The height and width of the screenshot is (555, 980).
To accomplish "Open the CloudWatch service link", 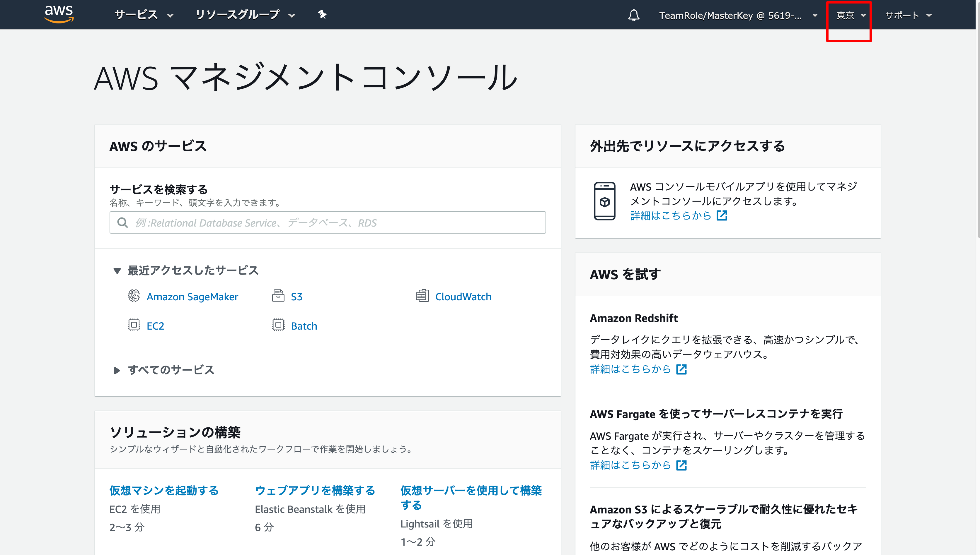I will [463, 297].
